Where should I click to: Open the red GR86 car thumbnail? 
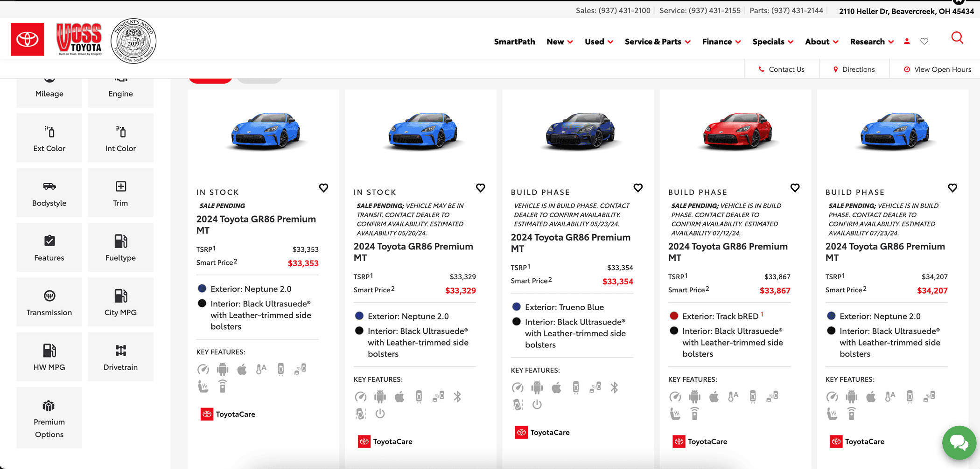click(738, 131)
